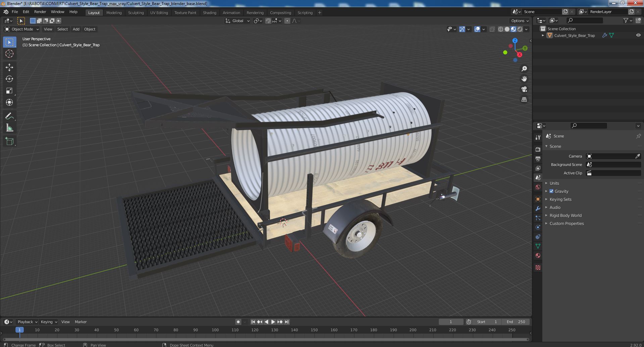
Task: Open the Render properties tab
Action: (538, 149)
